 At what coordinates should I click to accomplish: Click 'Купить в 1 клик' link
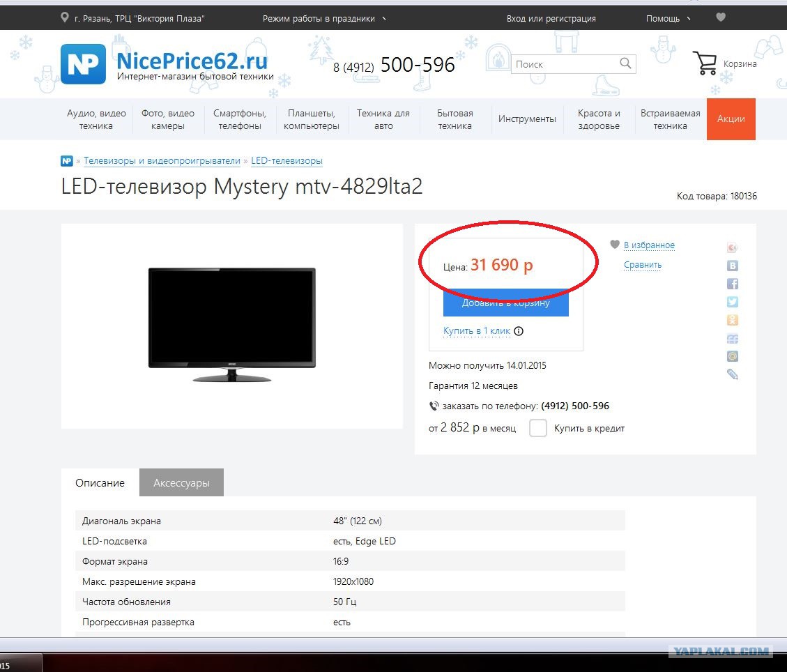click(x=476, y=331)
